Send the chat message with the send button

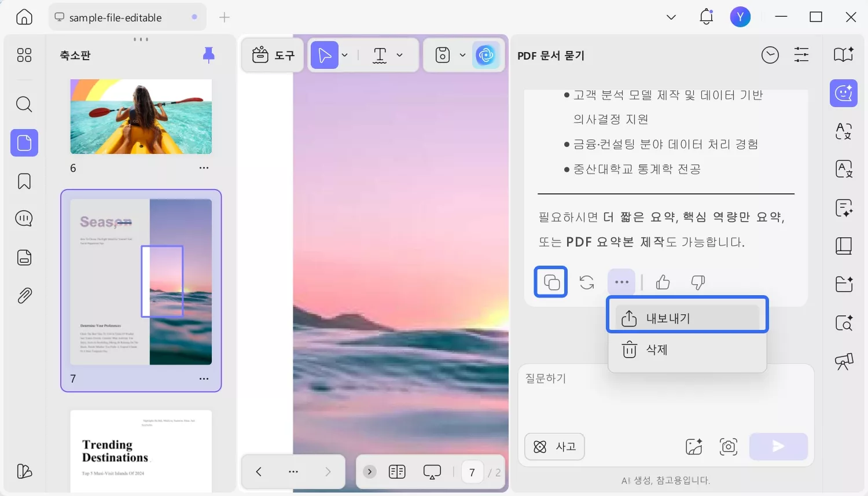pos(778,446)
